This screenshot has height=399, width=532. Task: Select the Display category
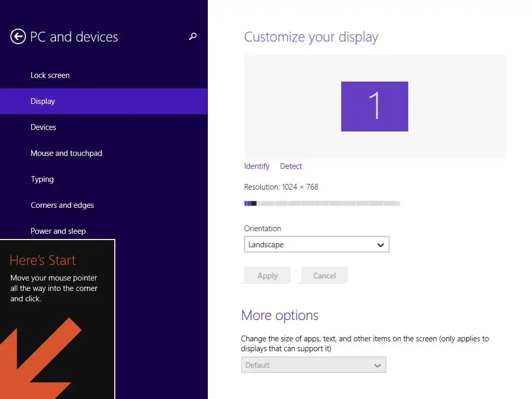[103, 101]
